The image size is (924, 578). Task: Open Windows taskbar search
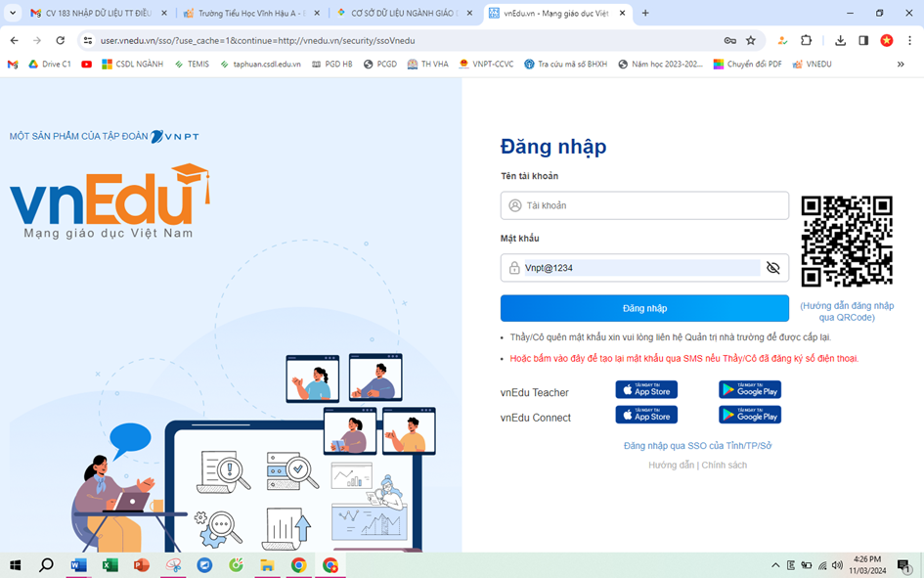(x=46, y=565)
